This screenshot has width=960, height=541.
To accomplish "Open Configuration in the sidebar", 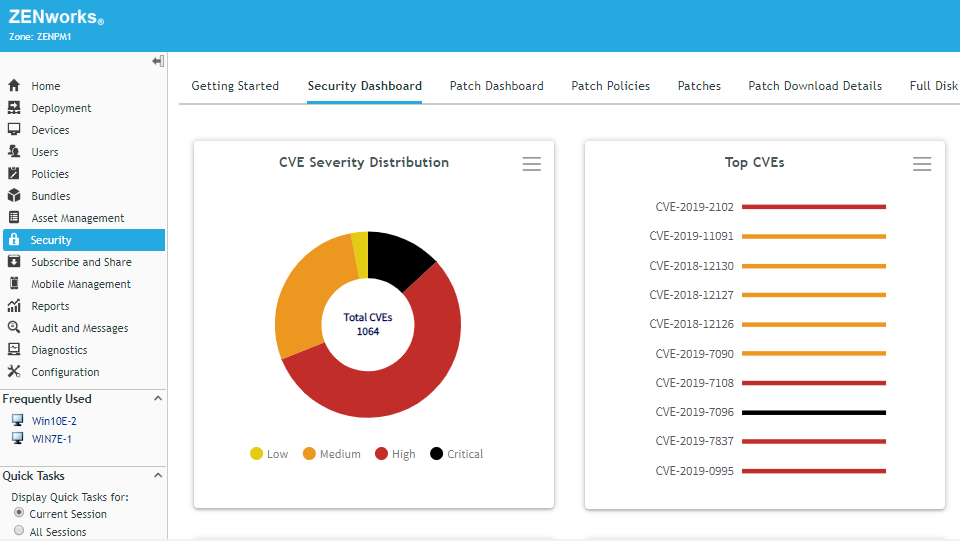I will click(66, 372).
